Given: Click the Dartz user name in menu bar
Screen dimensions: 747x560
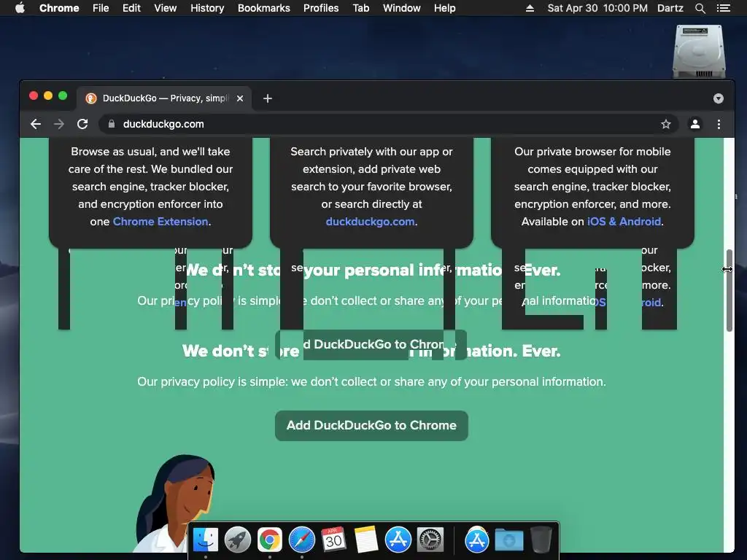Looking at the screenshot, I should (x=670, y=8).
